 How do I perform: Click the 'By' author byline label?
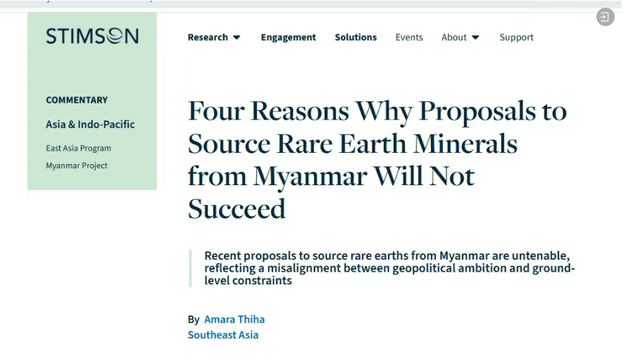[x=193, y=319]
